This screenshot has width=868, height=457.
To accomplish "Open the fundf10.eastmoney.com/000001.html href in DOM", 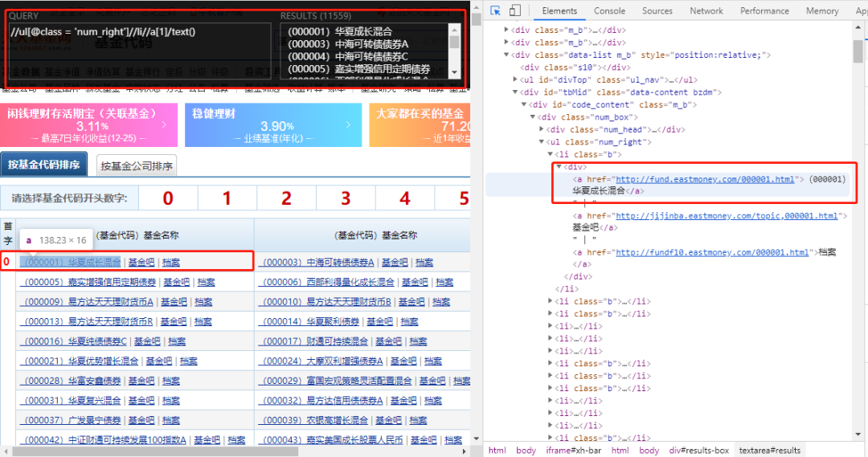I will coord(712,252).
